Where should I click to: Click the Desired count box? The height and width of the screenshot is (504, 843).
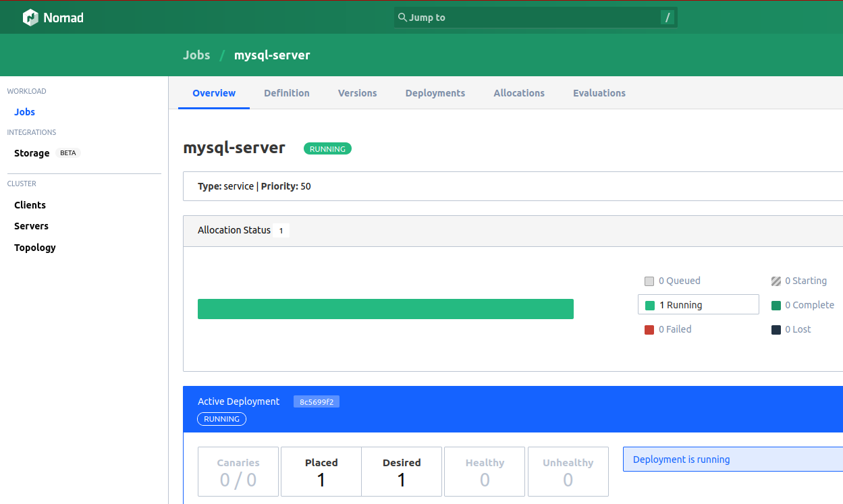(402, 472)
